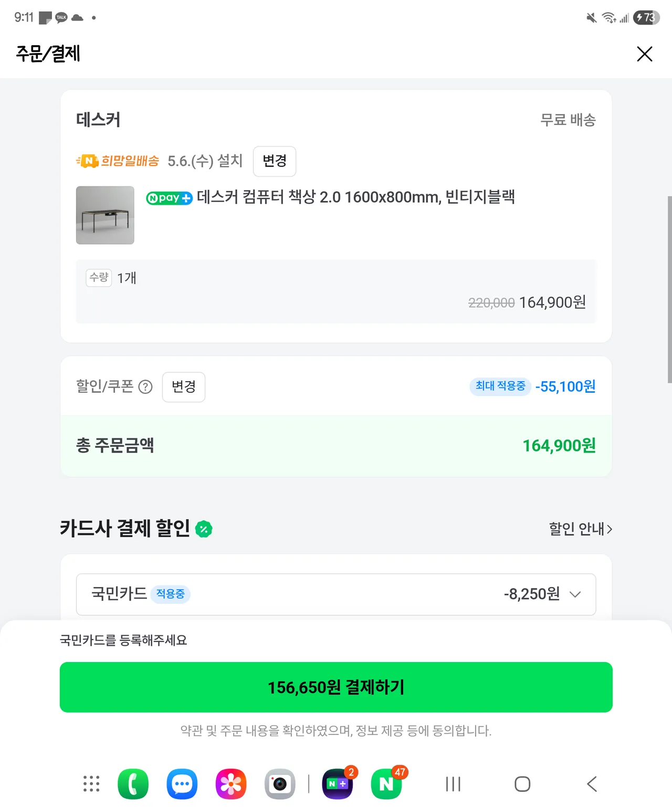Open the app drawer grid icon
Screen dimensions: 672x807
(91, 784)
